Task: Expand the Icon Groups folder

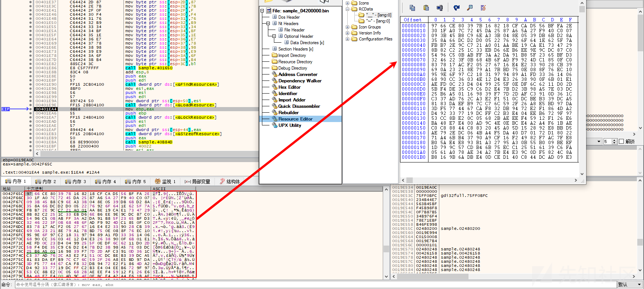Action: [347, 27]
